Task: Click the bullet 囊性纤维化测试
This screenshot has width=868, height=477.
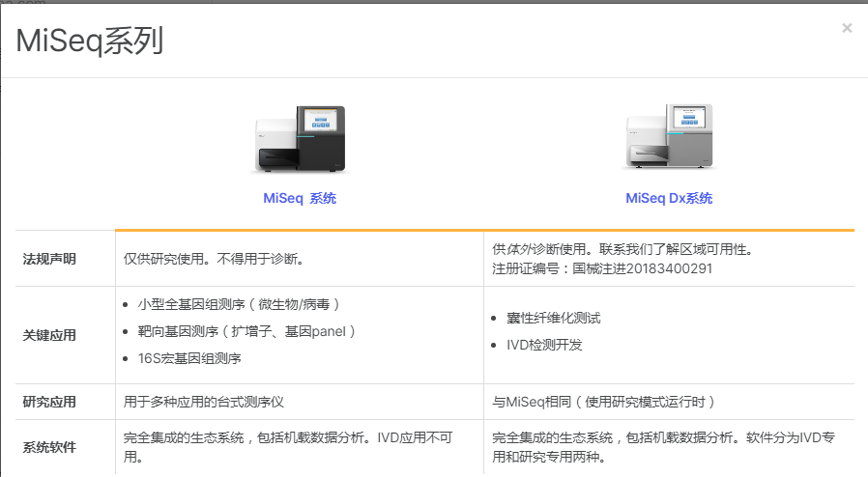Action: 554,318
